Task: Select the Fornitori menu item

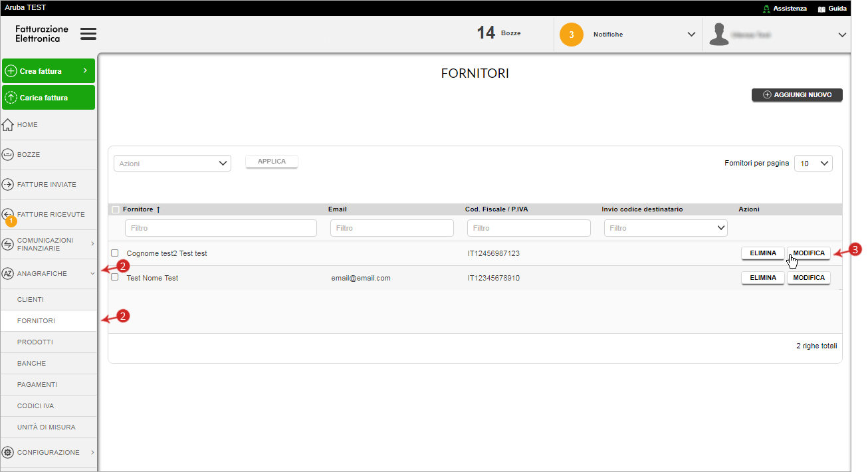Action: pyautogui.click(x=49, y=321)
